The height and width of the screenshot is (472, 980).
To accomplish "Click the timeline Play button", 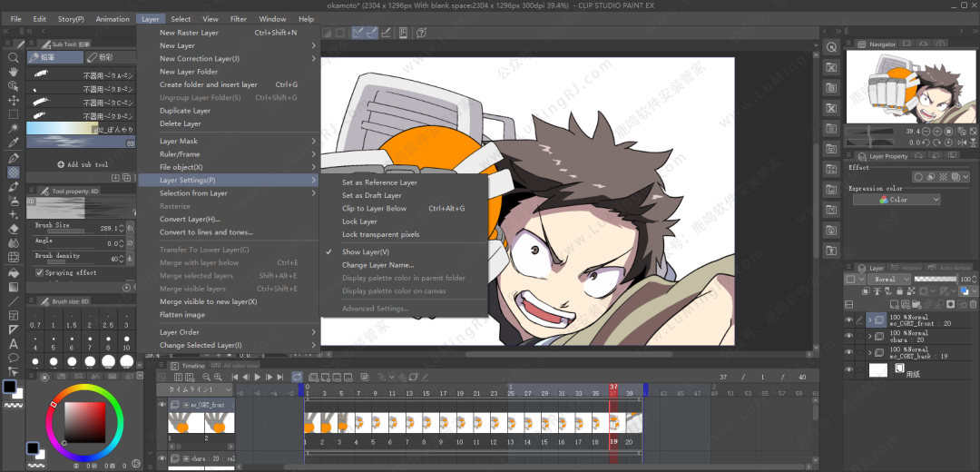I will (x=258, y=377).
